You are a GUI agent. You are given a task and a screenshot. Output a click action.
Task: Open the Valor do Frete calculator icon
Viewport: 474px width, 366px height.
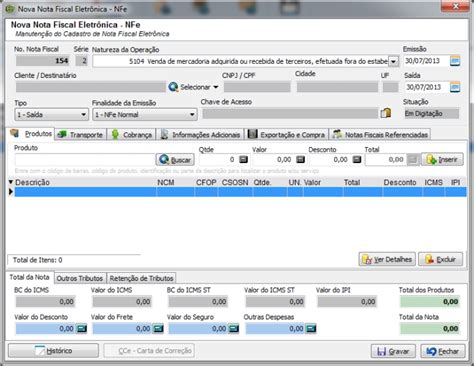(158, 329)
